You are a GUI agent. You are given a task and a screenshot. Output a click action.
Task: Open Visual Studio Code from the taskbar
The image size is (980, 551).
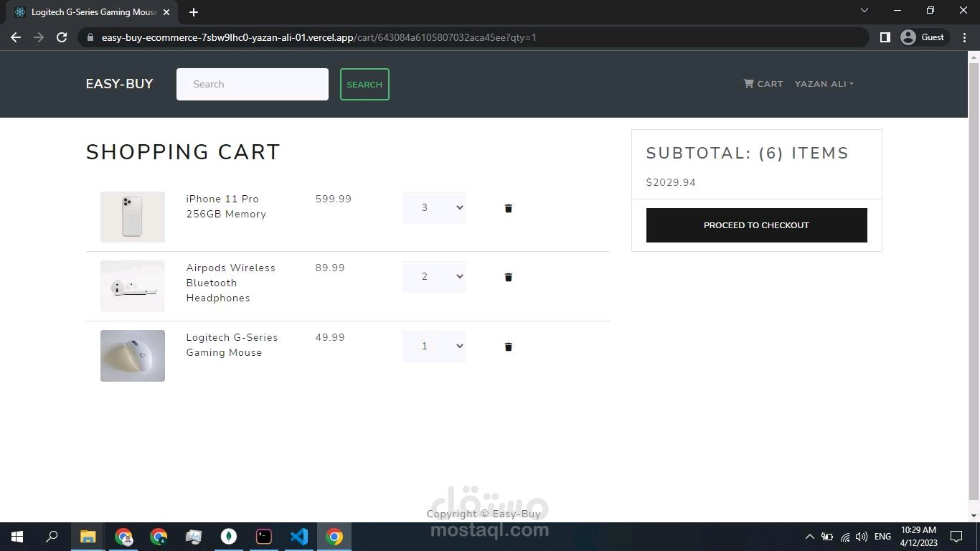(x=299, y=537)
